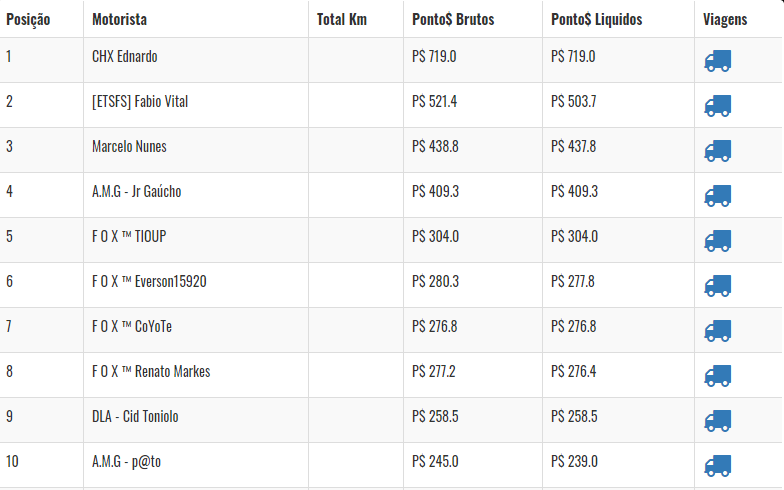This screenshot has width=784, height=490.
Task: Click driver name Marcelo Nunes
Action: [x=129, y=146]
